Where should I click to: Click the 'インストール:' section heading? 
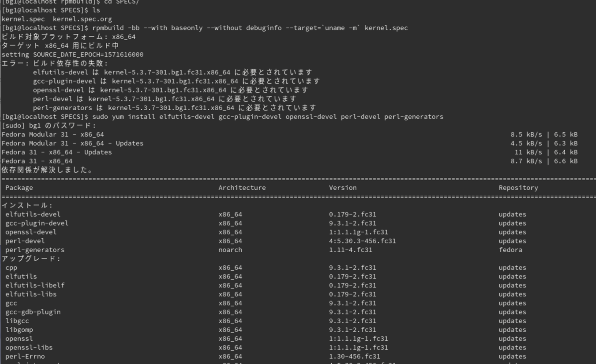click(x=27, y=206)
